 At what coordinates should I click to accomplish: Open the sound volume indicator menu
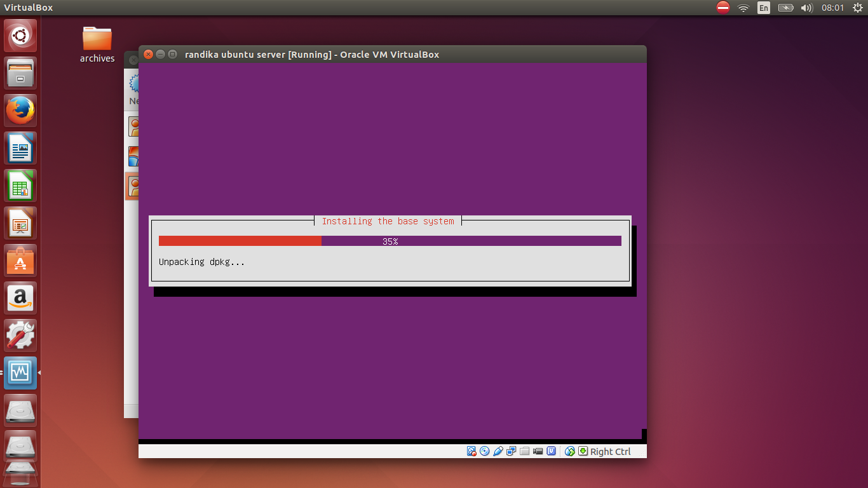[807, 8]
